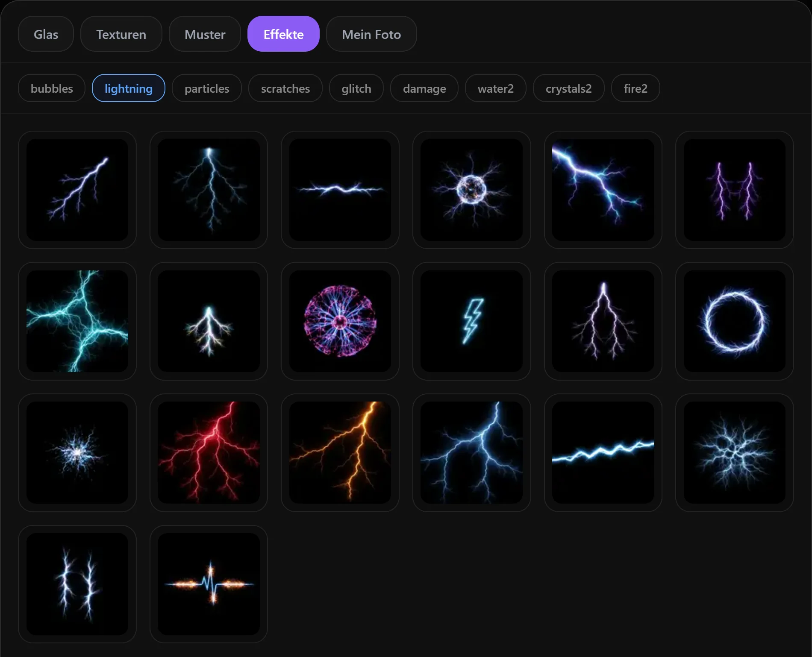
Task: Select the Muster tab
Action: [205, 34]
